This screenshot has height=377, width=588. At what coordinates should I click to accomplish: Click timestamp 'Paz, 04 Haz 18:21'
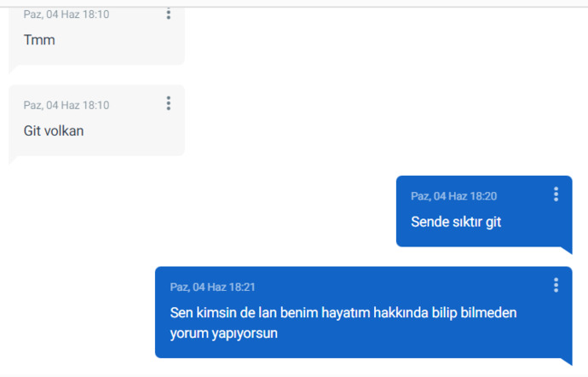213,287
